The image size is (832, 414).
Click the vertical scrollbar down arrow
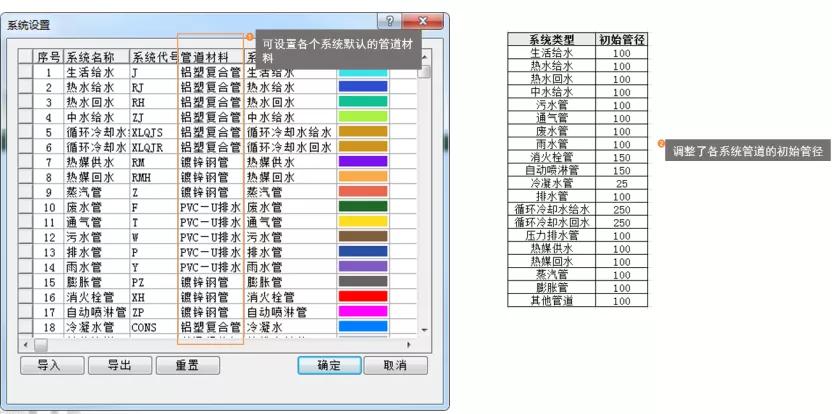pyautogui.click(x=424, y=330)
